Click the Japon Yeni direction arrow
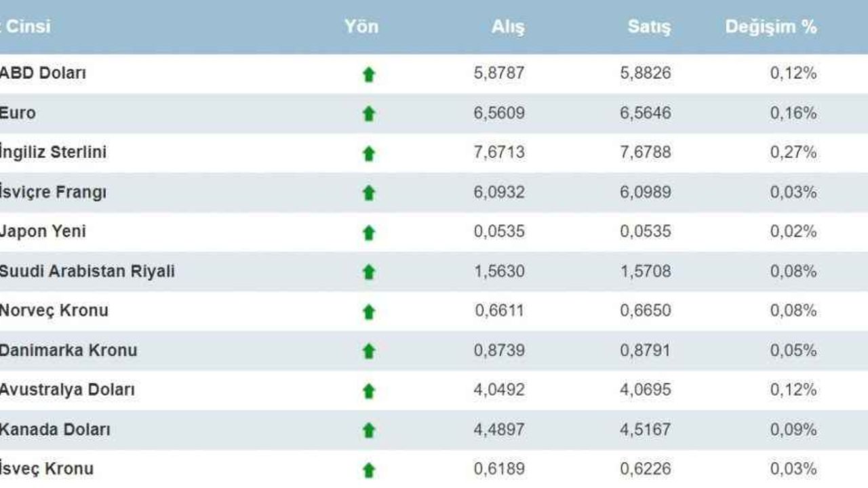The image size is (868, 488). click(369, 232)
